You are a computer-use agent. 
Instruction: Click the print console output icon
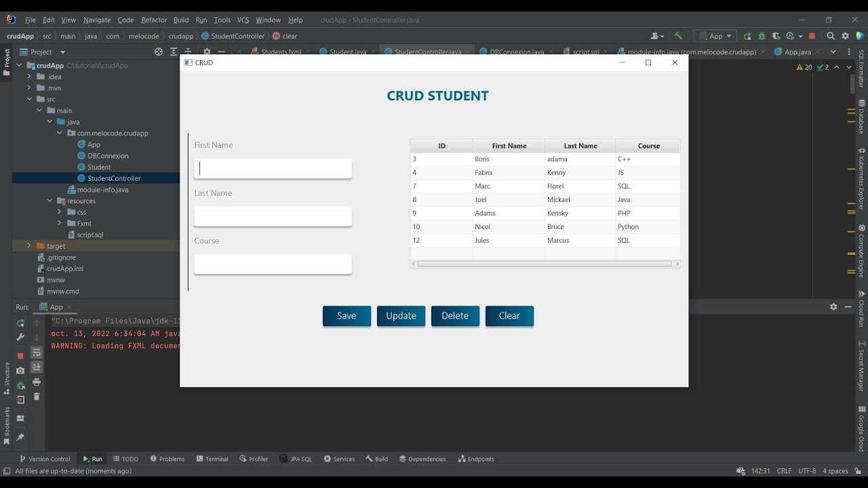(37, 382)
